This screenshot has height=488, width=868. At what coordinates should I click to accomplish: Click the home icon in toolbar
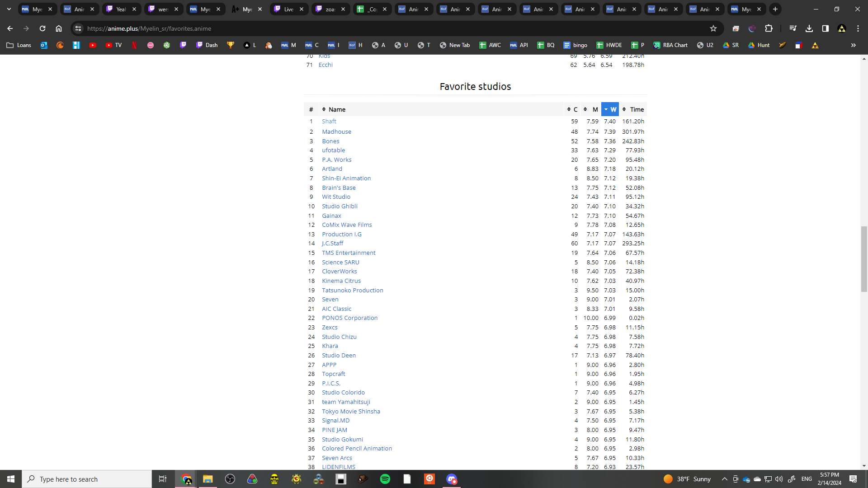[x=59, y=28]
